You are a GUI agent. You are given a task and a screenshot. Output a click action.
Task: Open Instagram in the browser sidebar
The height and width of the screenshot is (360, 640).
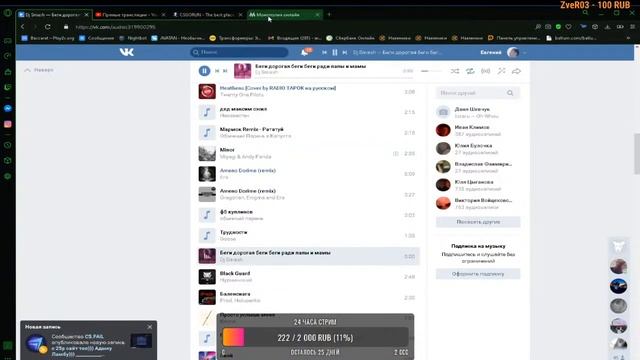[x=8, y=124]
